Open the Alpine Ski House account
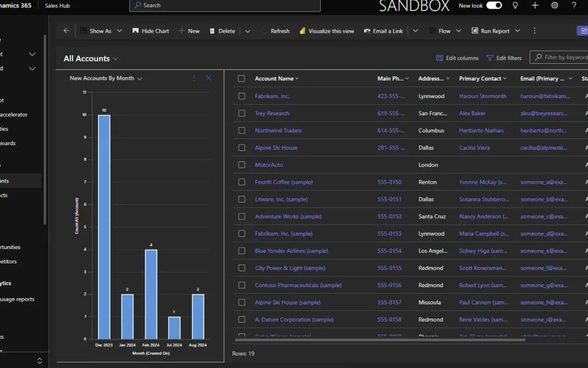588x368 pixels. [x=276, y=148]
